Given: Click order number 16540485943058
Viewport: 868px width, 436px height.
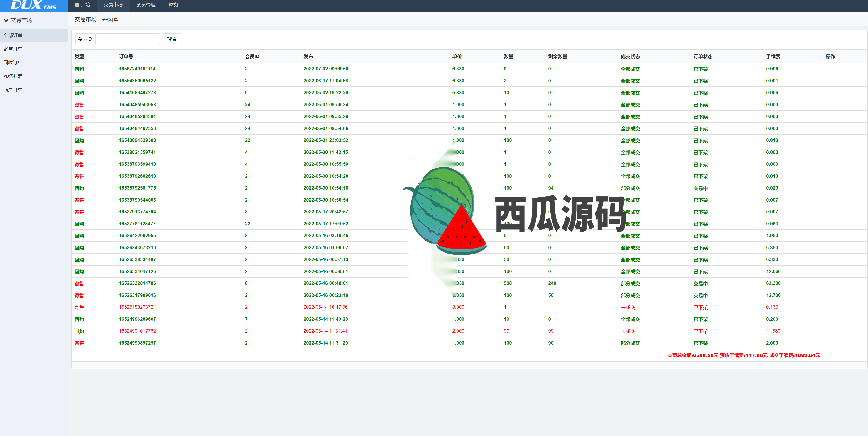Looking at the screenshot, I should pyautogui.click(x=137, y=105).
